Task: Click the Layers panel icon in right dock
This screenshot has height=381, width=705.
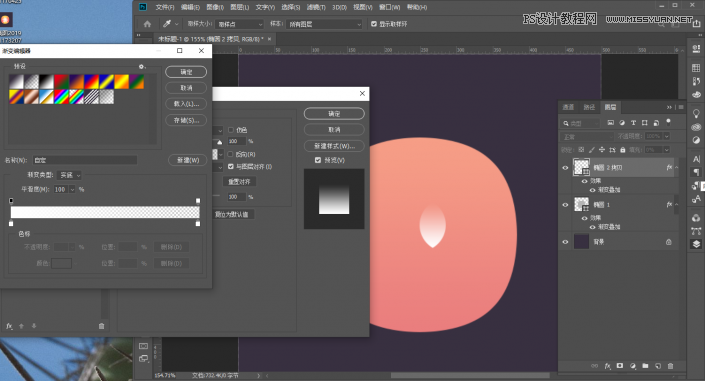Action: [x=696, y=244]
